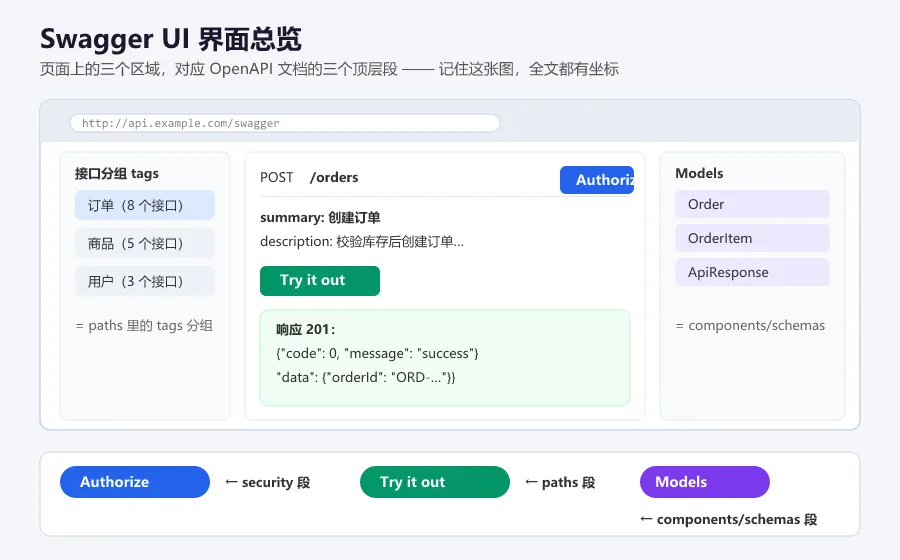Click the Swagger UI 界面总览 title
The height and width of the screenshot is (560, 900).
[x=170, y=39]
